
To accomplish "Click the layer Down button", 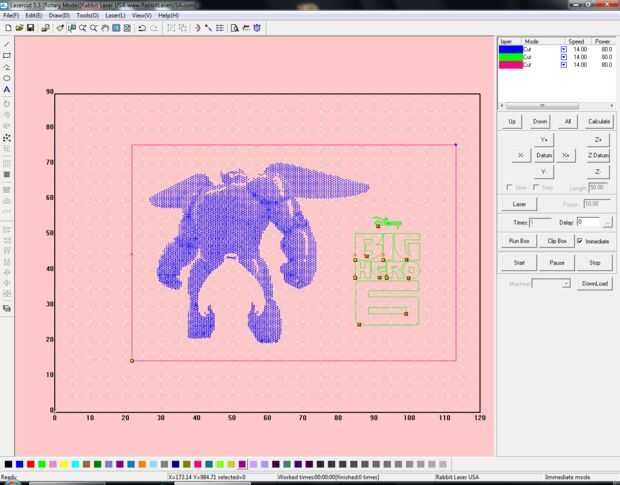I will [540, 121].
